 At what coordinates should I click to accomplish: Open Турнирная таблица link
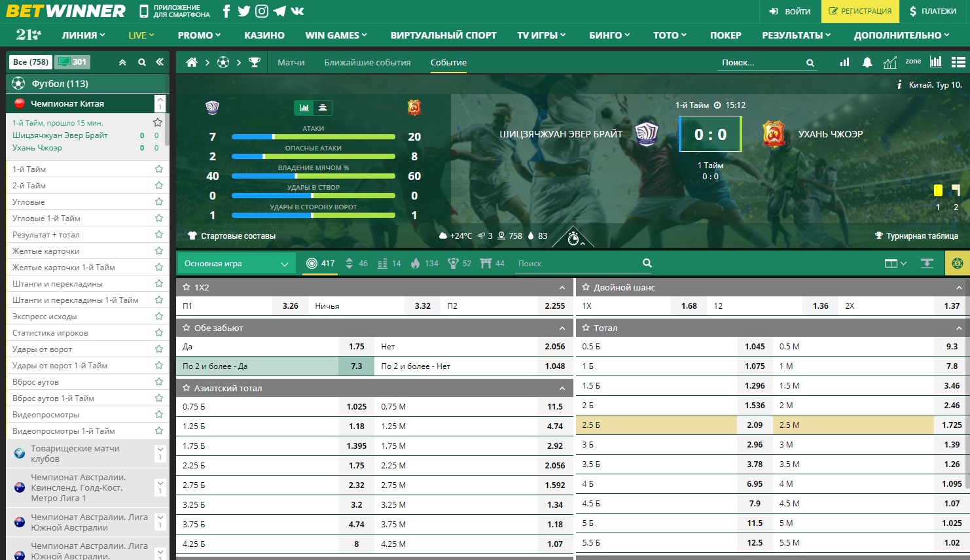[x=916, y=236]
